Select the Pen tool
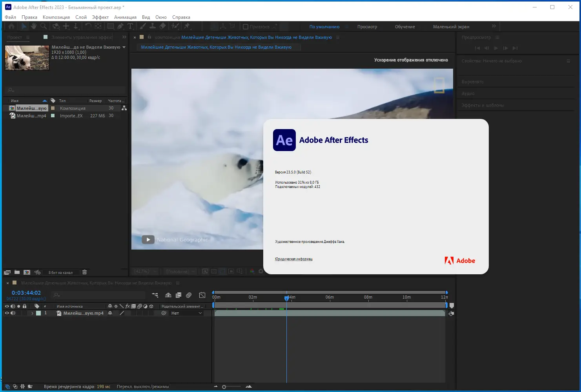The image size is (581, 392). (121, 26)
